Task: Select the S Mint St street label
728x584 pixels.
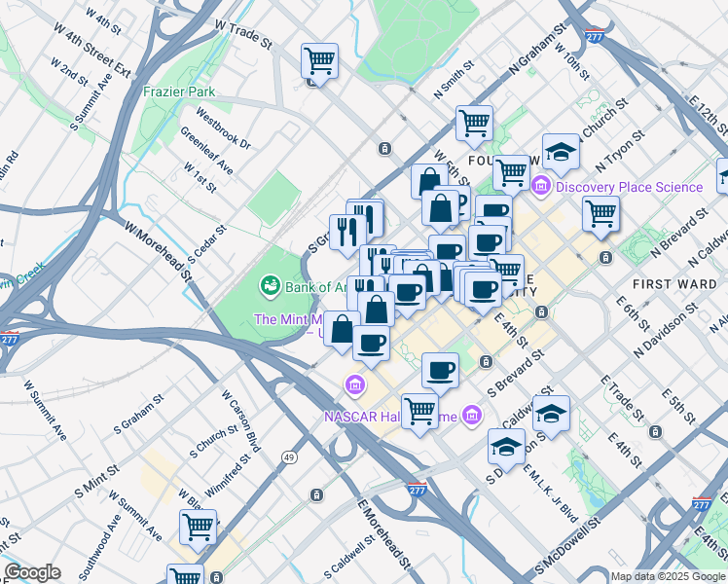Action: 97,482
